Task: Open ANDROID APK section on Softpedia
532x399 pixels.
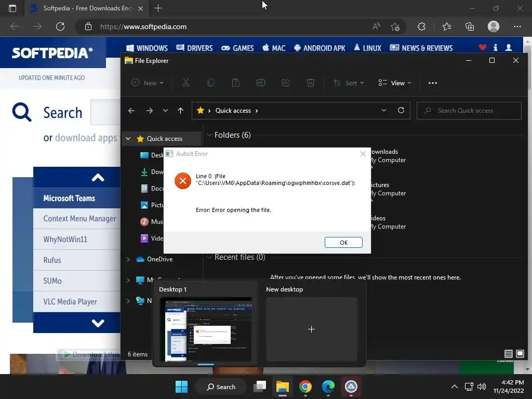Action: click(x=320, y=48)
